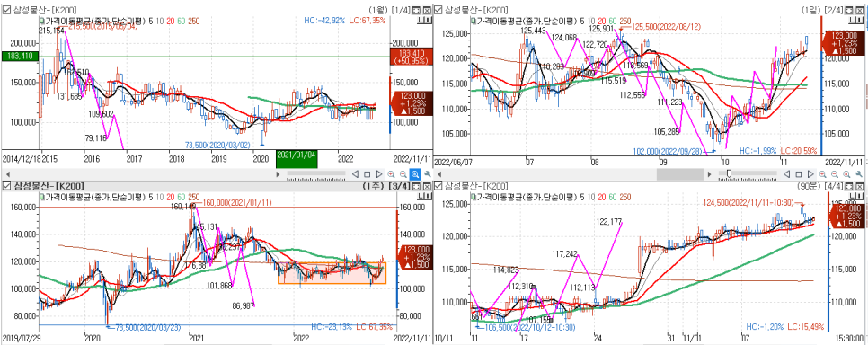Step daily chart back with left triangle
Screen dimensions: 868x345
pos(786,174)
